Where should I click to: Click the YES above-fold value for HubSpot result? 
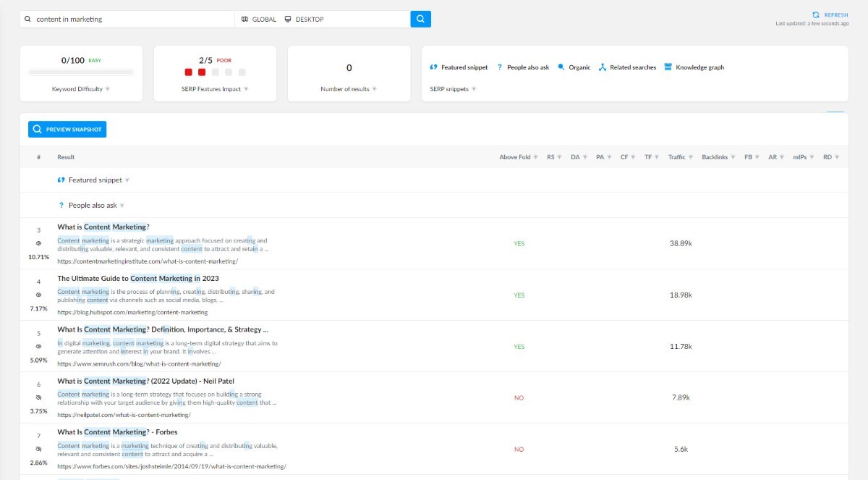519,295
